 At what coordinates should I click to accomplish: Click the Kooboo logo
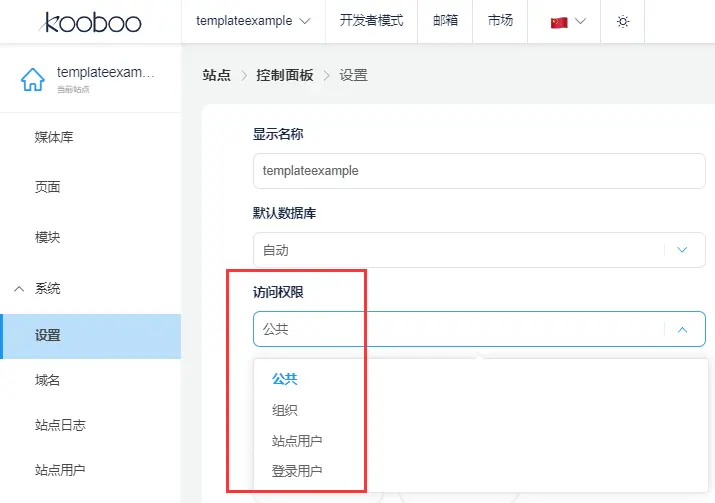[x=92, y=21]
